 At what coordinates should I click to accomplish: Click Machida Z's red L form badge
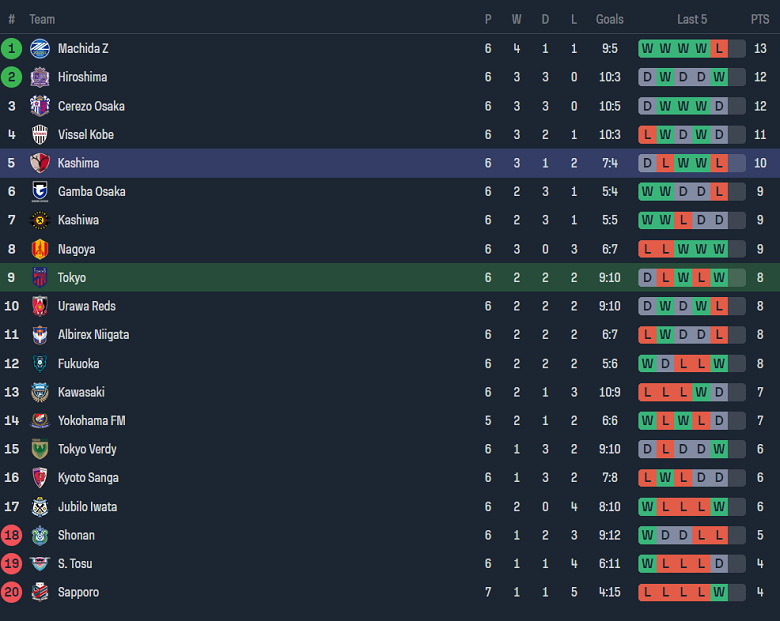click(x=719, y=48)
